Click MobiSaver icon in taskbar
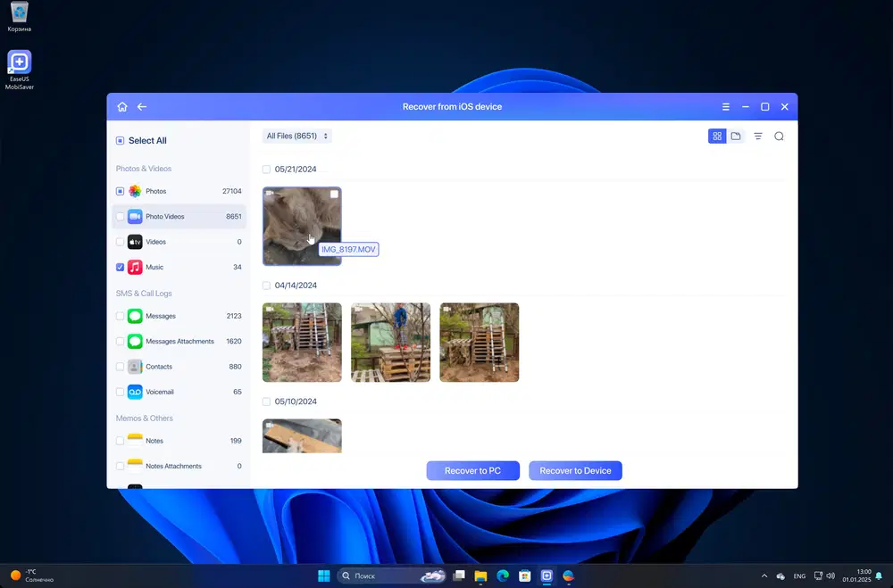The image size is (893, 588). coord(547,576)
